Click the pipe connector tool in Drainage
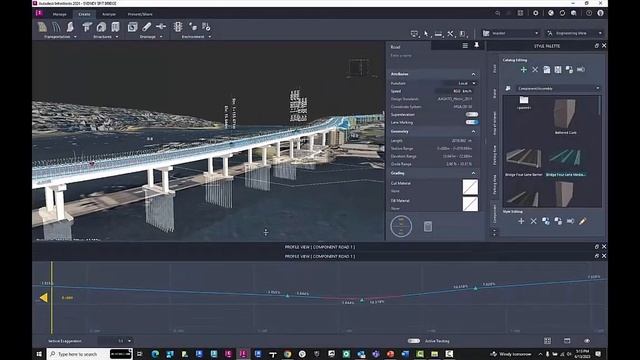 click(x=161, y=27)
